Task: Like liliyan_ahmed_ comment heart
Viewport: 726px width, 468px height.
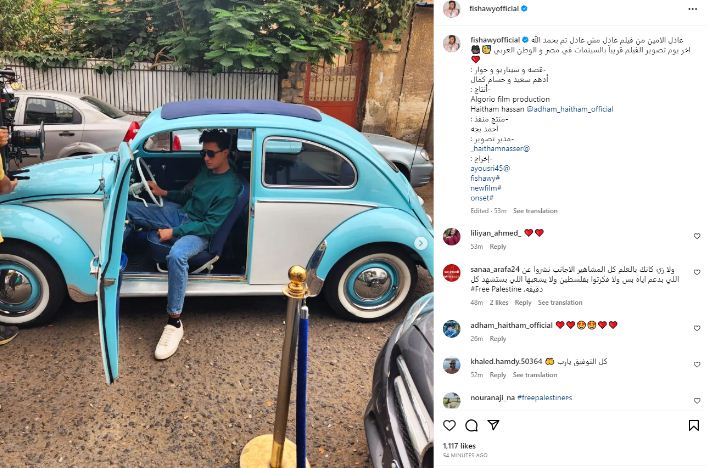Action: coord(697,236)
